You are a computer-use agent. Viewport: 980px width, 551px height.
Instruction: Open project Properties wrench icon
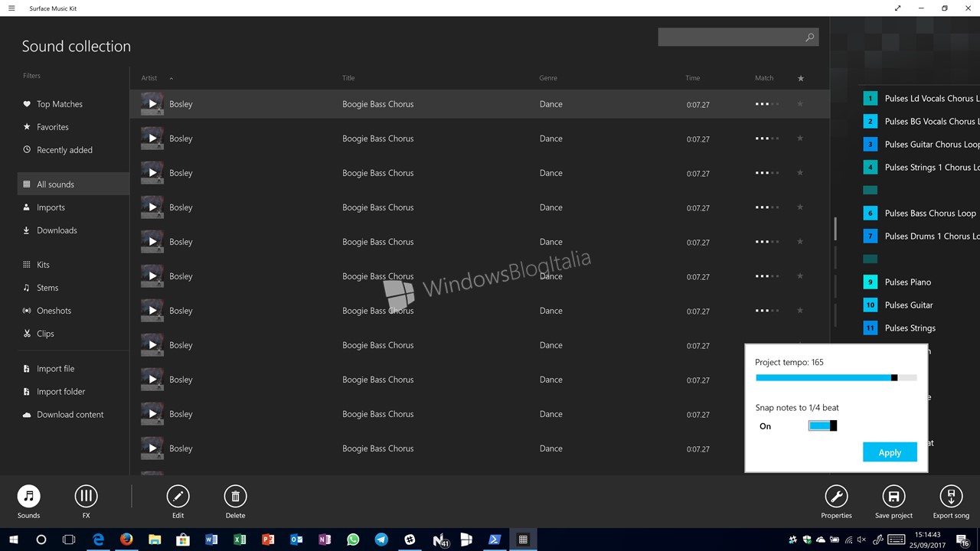click(836, 497)
